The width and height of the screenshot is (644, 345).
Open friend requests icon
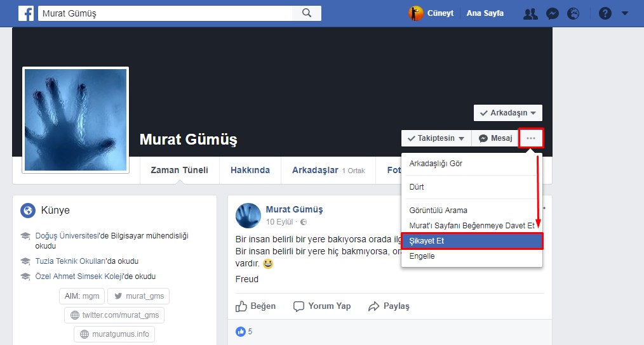(530, 13)
